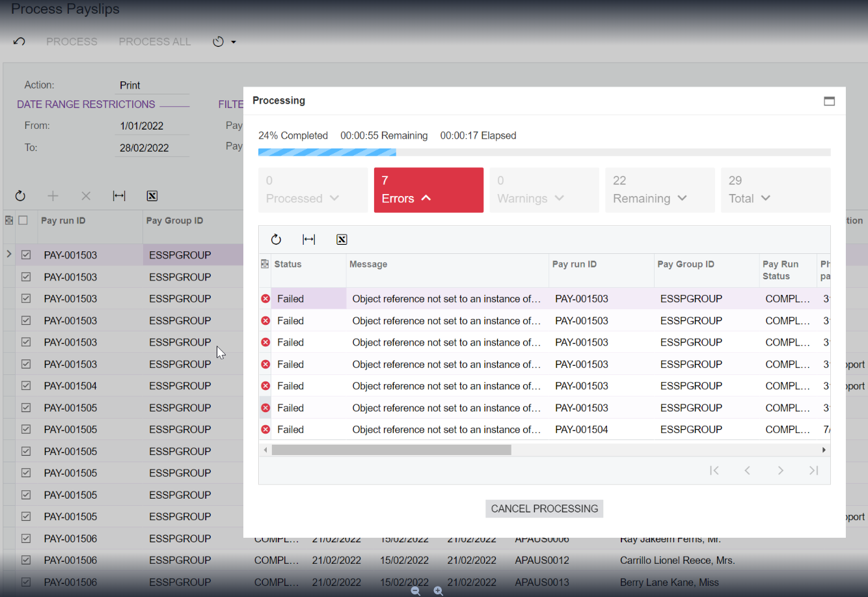
Task: Uncheck the first PAY-001503 row
Action: [26, 255]
